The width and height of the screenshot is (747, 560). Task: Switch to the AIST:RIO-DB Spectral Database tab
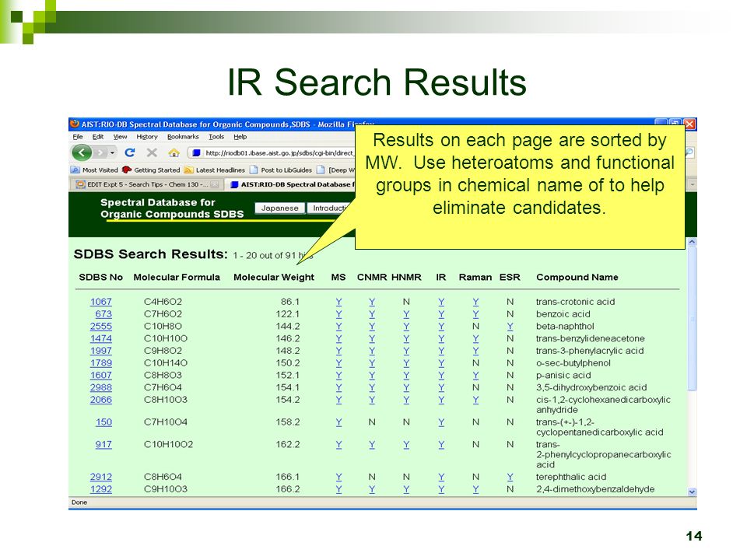pyautogui.click(x=292, y=184)
